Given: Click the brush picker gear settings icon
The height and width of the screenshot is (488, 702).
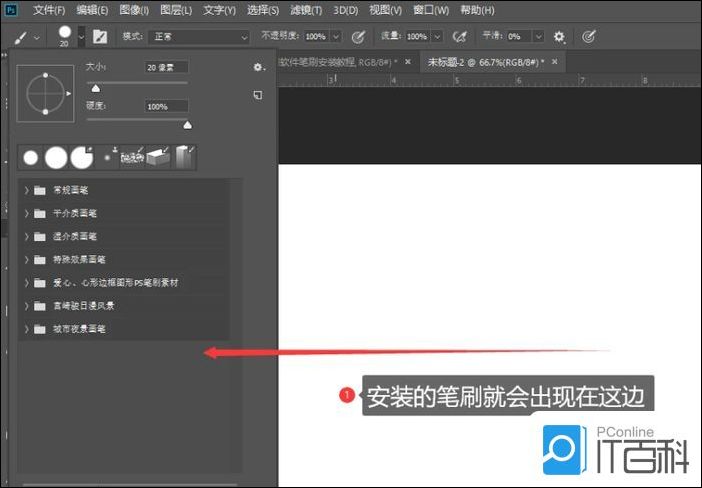Looking at the screenshot, I should coord(258,67).
